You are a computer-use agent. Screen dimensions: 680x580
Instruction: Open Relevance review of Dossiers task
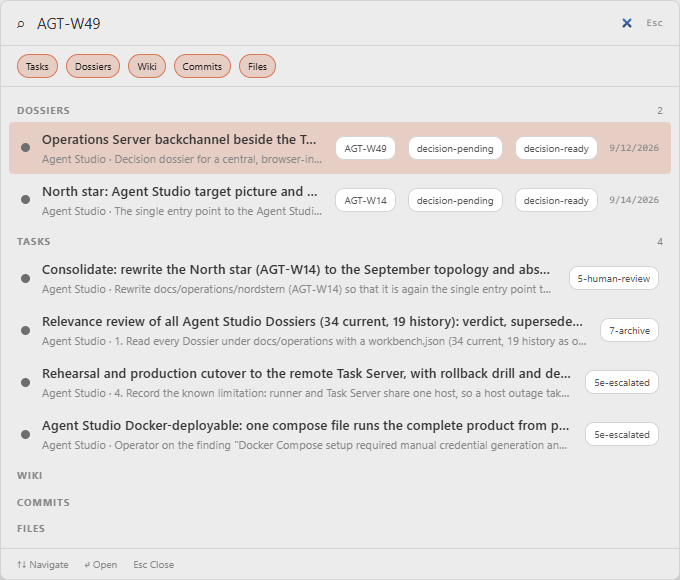tap(340, 330)
